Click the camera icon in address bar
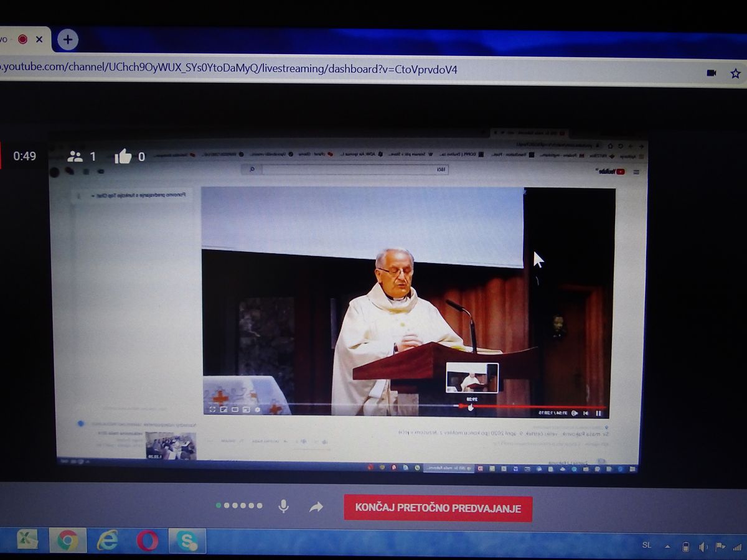Image resolution: width=747 pixels, height=560 pixels. (x=712, y=73)
